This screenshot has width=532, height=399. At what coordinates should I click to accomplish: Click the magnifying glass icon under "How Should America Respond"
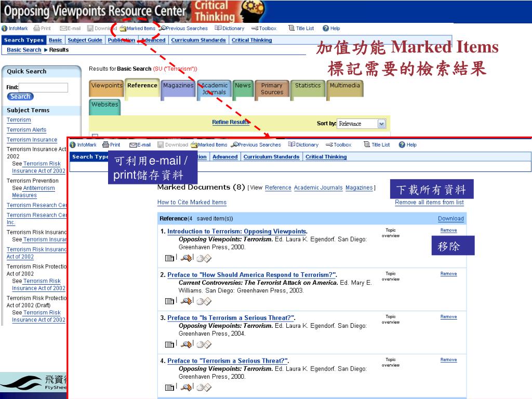pyautogui.click(x=187, y=301)
